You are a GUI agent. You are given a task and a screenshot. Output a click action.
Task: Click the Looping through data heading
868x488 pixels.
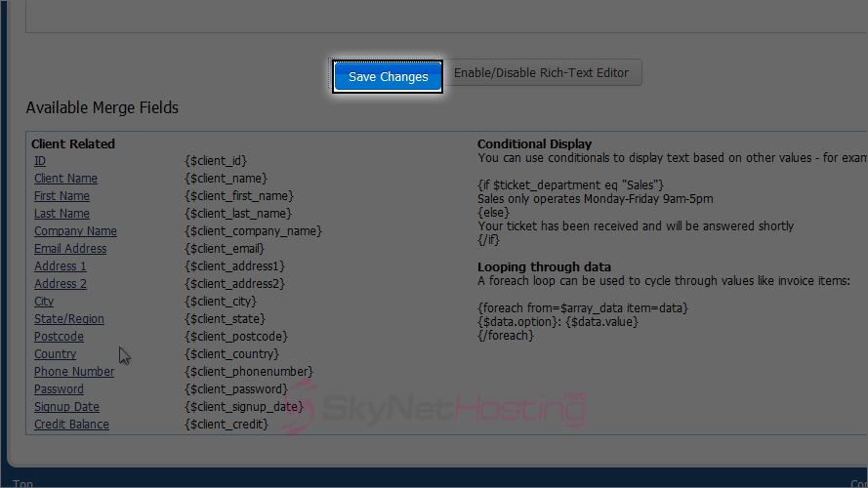[x=544, y=266]
